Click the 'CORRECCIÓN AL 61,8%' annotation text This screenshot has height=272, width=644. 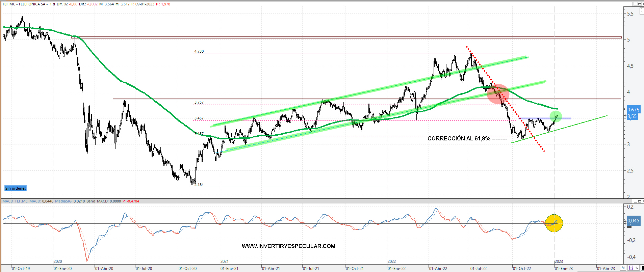459,138
